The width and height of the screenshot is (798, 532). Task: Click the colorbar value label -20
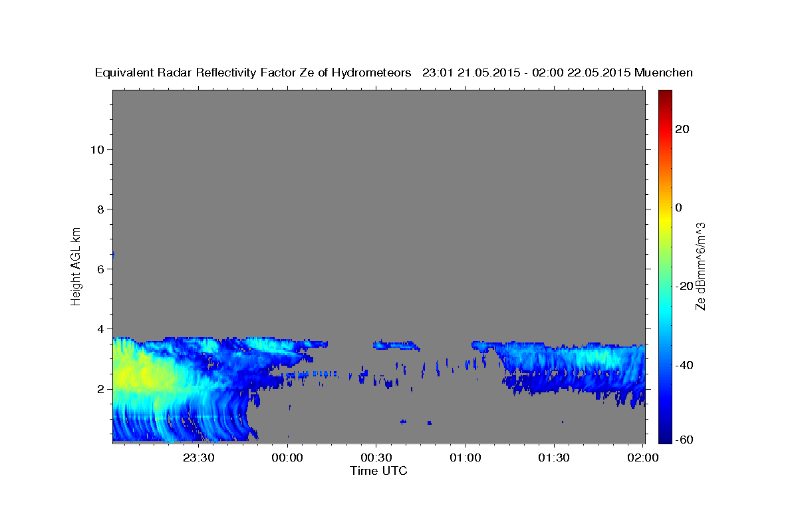pos(684,286)
